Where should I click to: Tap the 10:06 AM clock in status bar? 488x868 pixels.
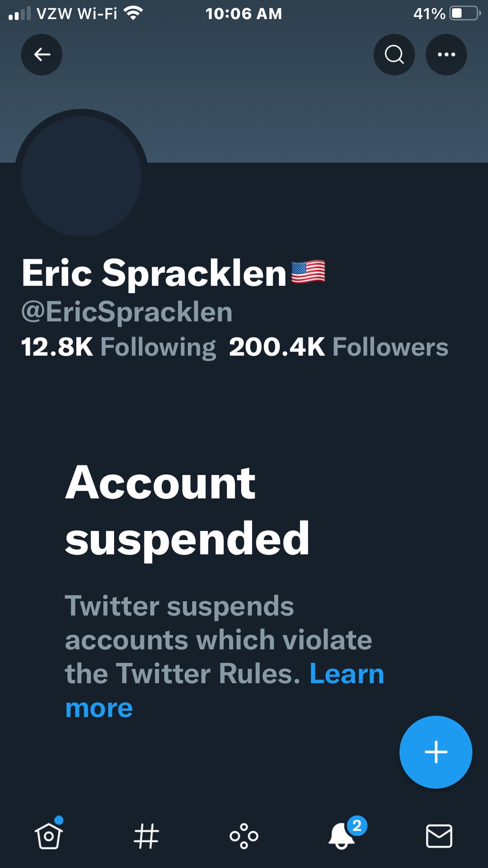pyautogui.click(x=245, y=13)
